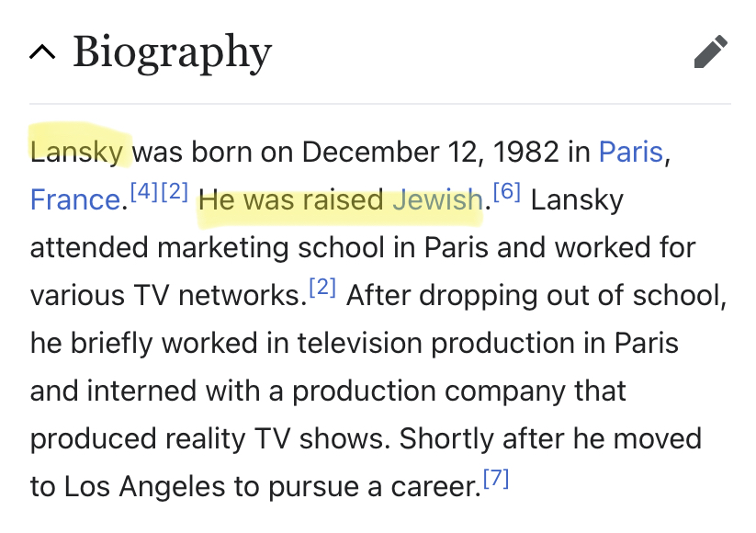Click highlighted sentence He was raised Jewish

[x=341, y=199]
